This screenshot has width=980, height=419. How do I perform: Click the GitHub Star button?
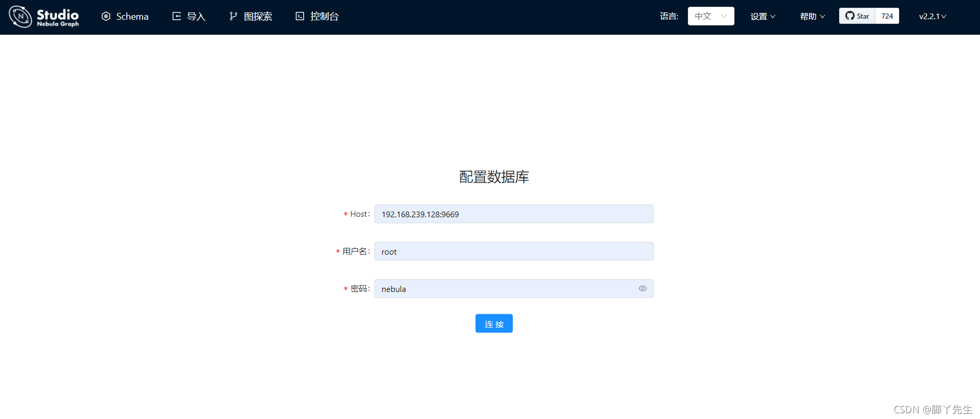click(857, 16)
